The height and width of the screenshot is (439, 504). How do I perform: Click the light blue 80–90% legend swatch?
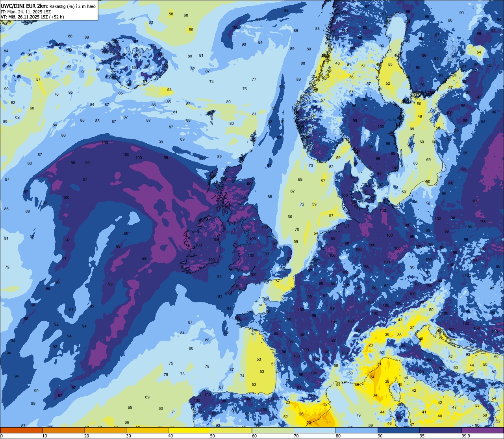click(x=356, y=430)
